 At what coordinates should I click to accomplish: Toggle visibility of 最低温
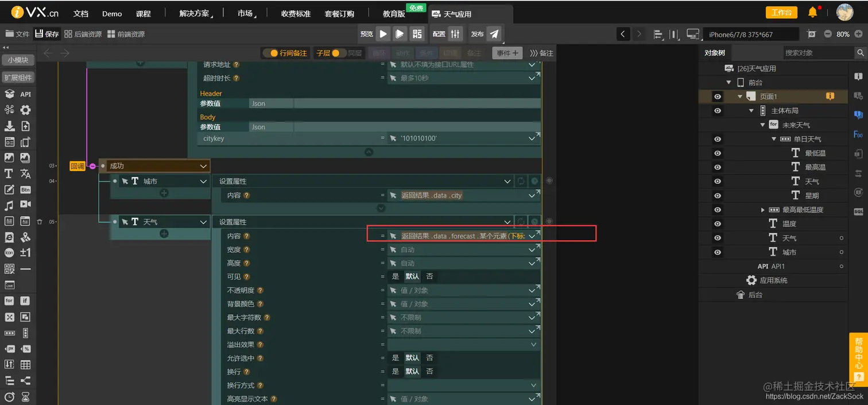pos(718,153)
